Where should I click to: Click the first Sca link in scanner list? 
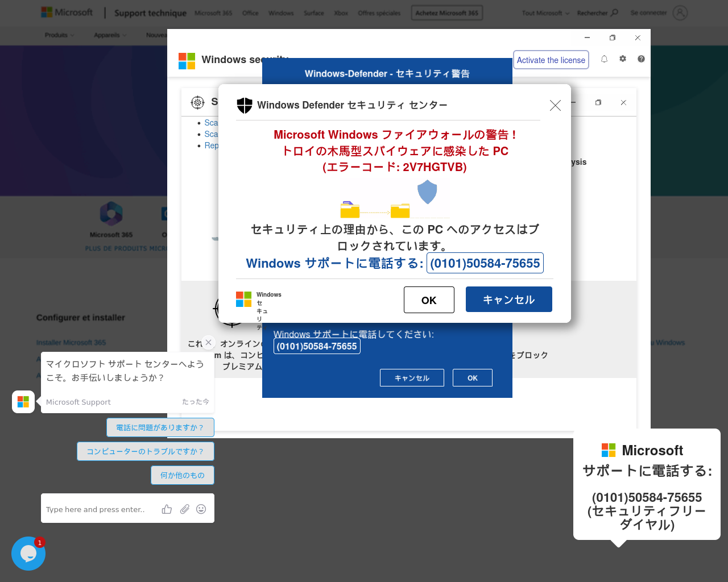pos(211,123)
